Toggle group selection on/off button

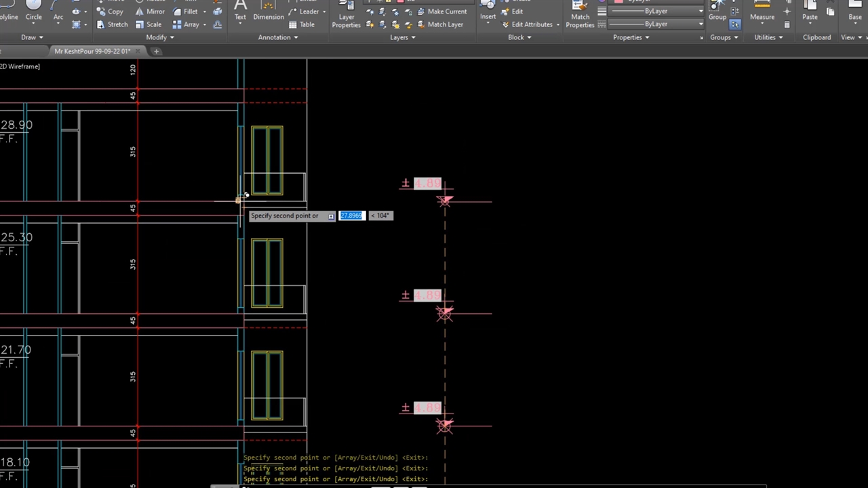coord(736,24)
